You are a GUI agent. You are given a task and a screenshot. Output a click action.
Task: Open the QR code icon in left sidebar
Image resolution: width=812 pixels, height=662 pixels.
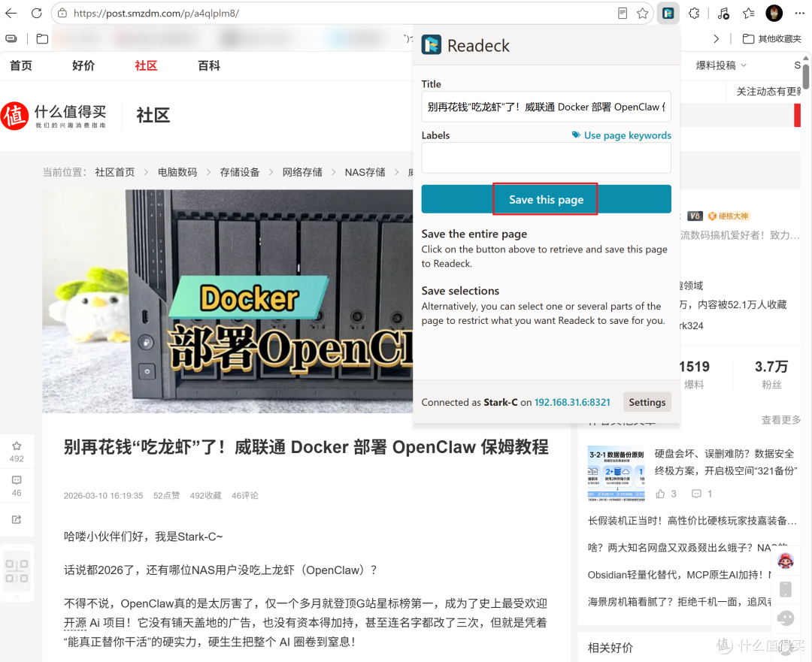[x=17, y=571]
